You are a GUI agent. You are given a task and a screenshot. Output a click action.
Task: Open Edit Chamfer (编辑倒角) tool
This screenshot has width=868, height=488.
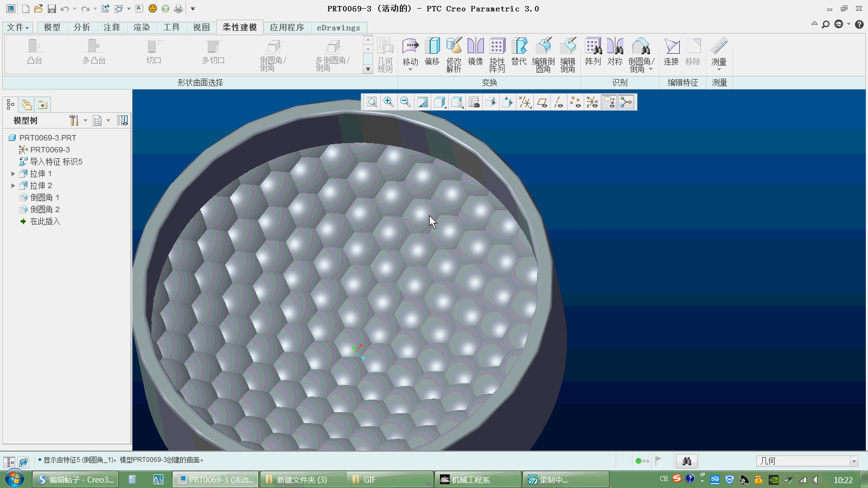(568, 55)
